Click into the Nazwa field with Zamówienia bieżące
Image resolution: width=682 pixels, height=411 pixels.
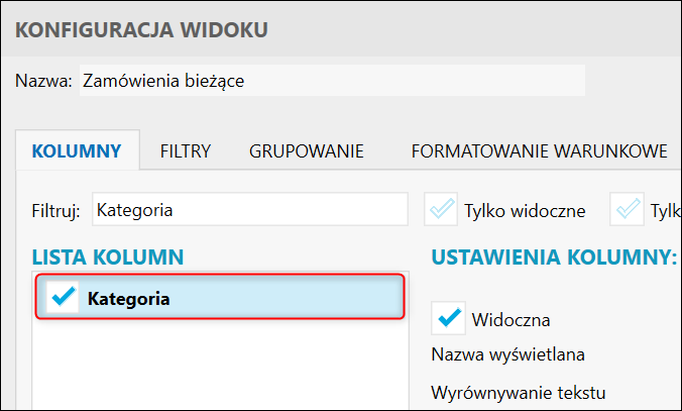point(330,81)
